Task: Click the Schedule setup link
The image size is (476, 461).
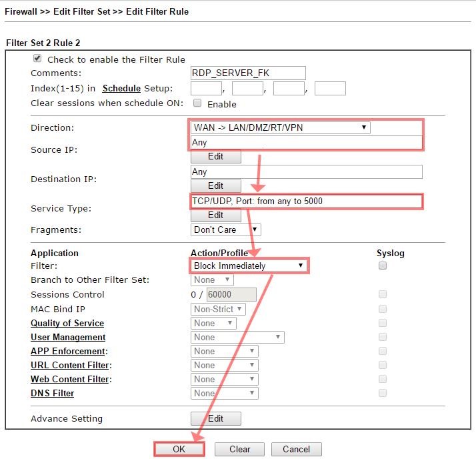Action: click(121, 88)
